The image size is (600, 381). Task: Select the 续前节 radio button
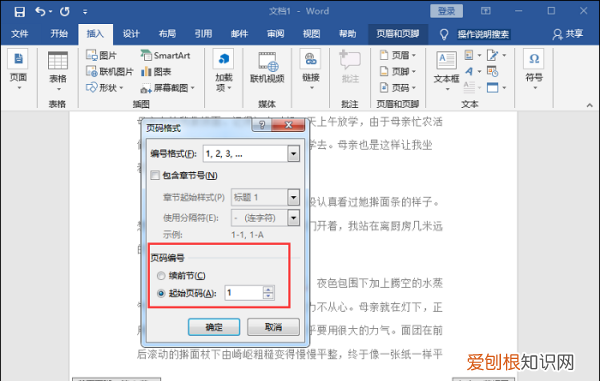(161, 275)
